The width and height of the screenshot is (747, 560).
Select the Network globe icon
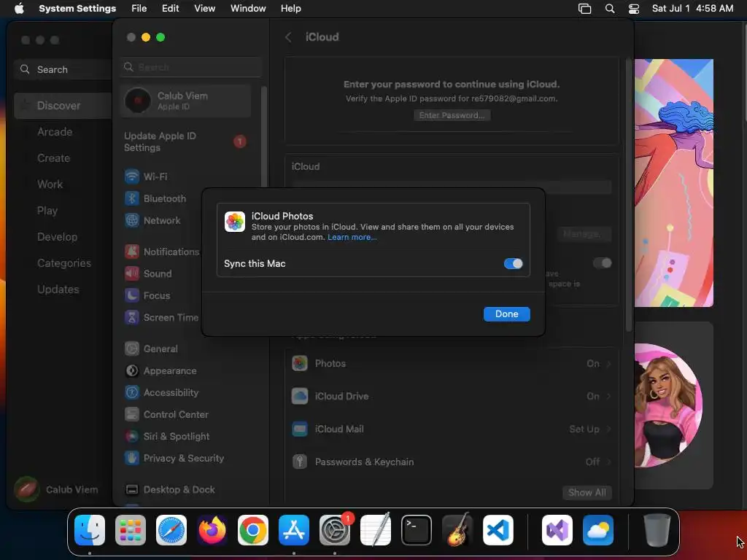tap(132, 220)
